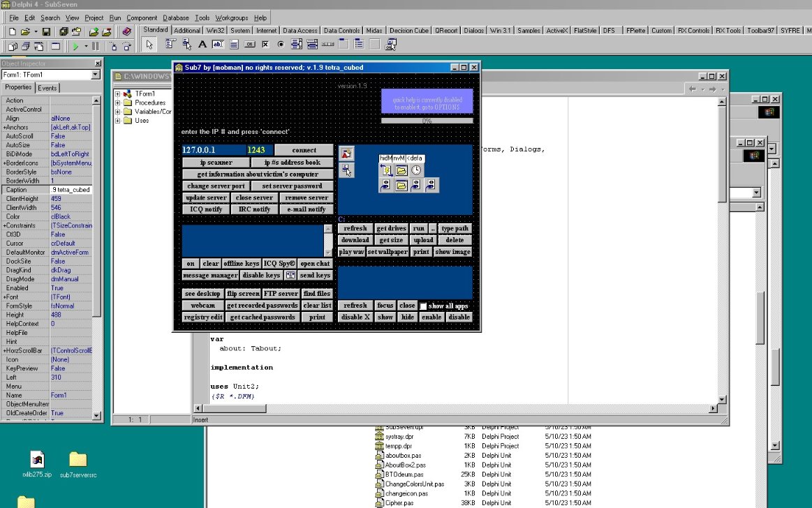Switch to the Events tab in Object Inspector
Viewport: 812px width, 508px height.
(x=47, y=87)
